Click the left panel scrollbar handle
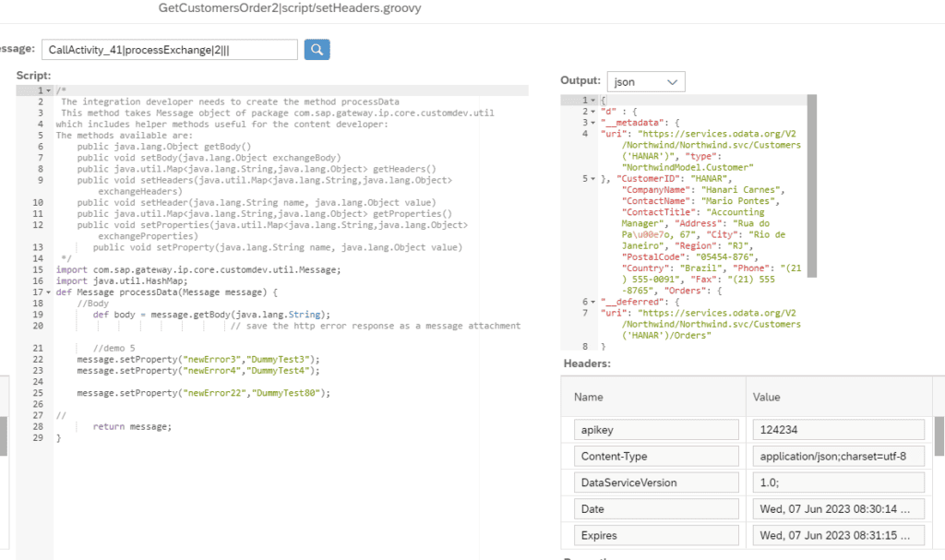Viewport: 945px width, 560px height. click(x=3, y=435)
